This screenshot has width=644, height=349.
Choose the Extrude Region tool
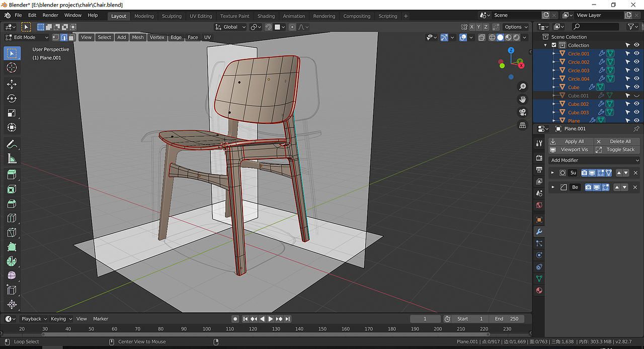point(12,175)
